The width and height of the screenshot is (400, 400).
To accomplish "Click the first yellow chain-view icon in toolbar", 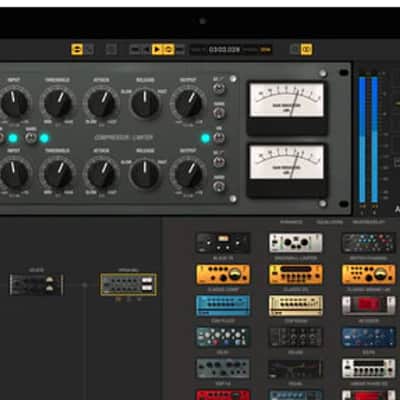I will 77,50.
